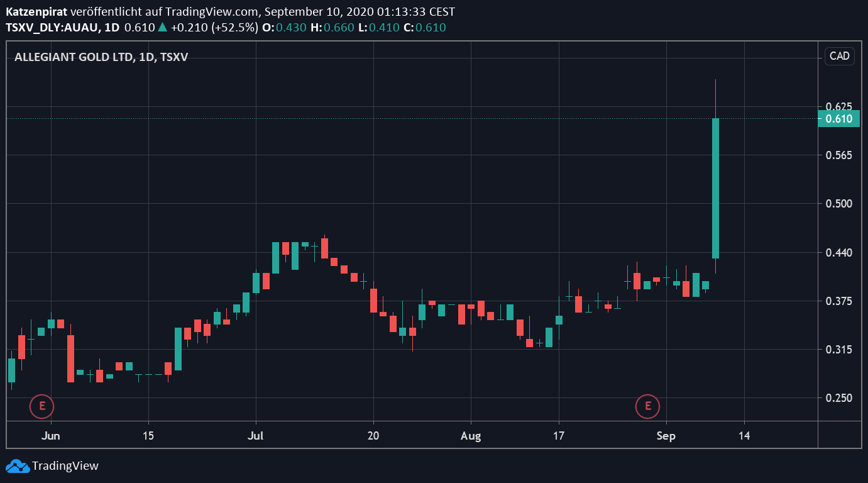Click the 17 date label on the time axis

click(x=558, y=436)
